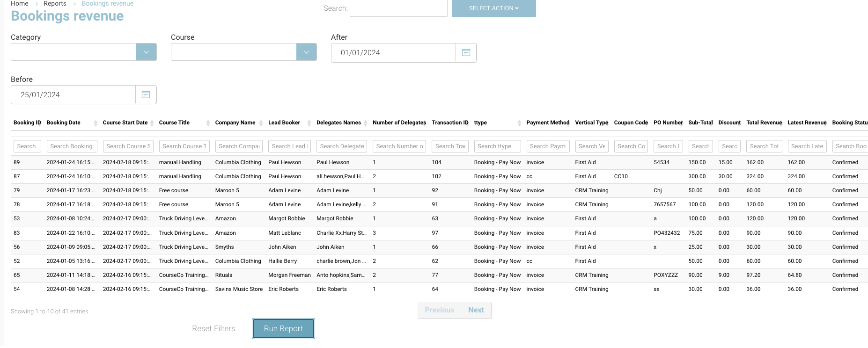Click the Run Report button
This screenshot has height=348, width=868.
pyautogui.click(x=283, y=329)
